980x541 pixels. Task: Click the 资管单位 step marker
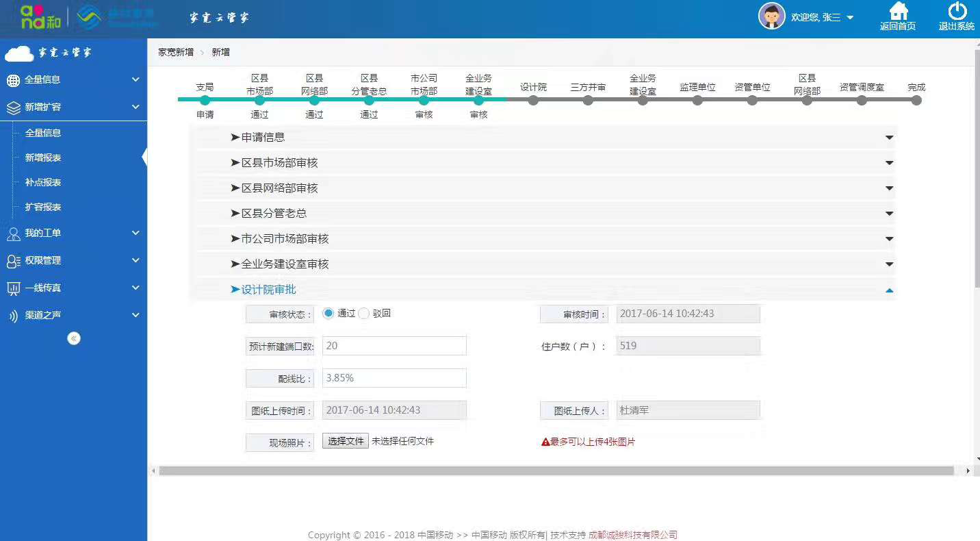(752, 101)
